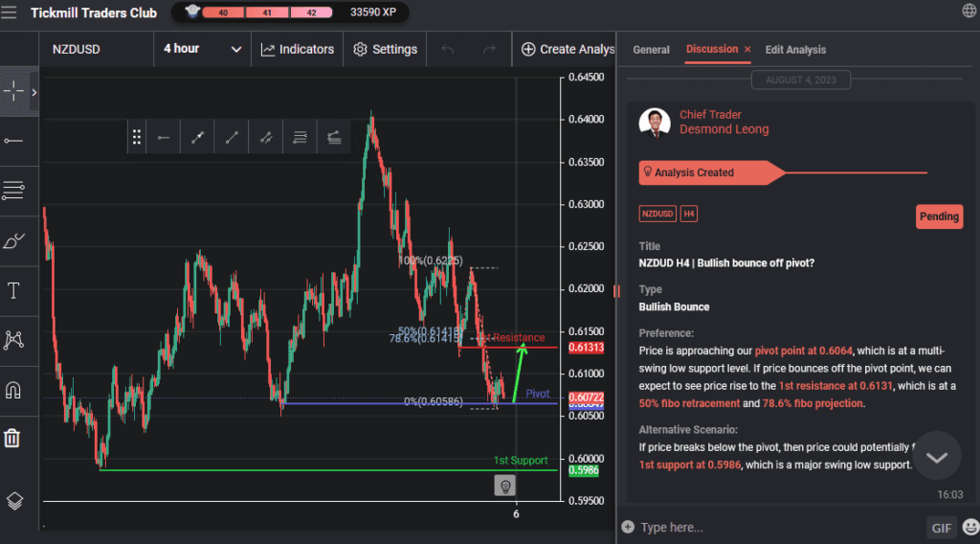The height and width of the screenshot is (544, 980).
Task: Expand the cursor tool flyout arrow
Action: coord(34,93)
